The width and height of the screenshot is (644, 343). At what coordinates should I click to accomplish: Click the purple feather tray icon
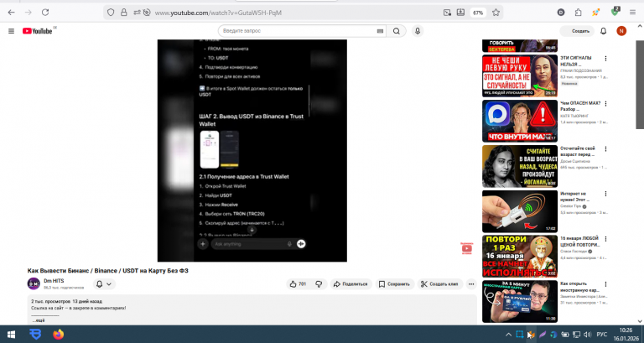543,335
